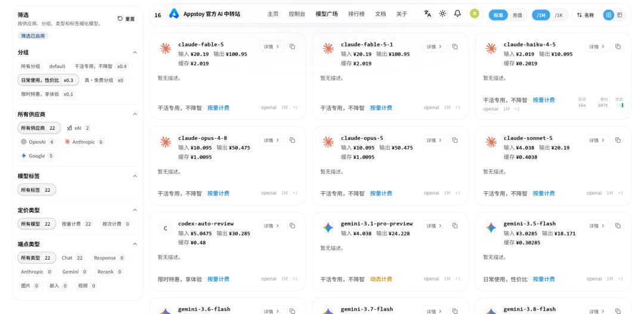Open the user avatar R menu
The height and width of the screenshot is (314, 644).
475,14
